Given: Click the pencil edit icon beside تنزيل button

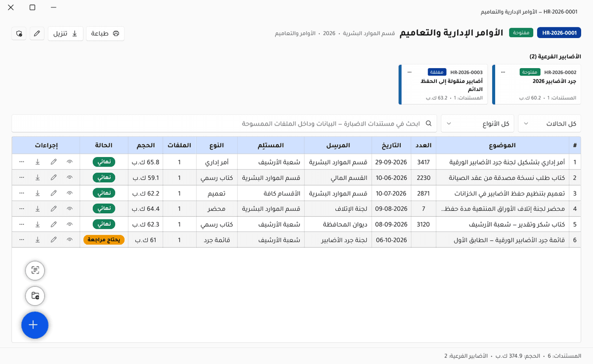Looking at the screenshot, I should click(37, 34).
